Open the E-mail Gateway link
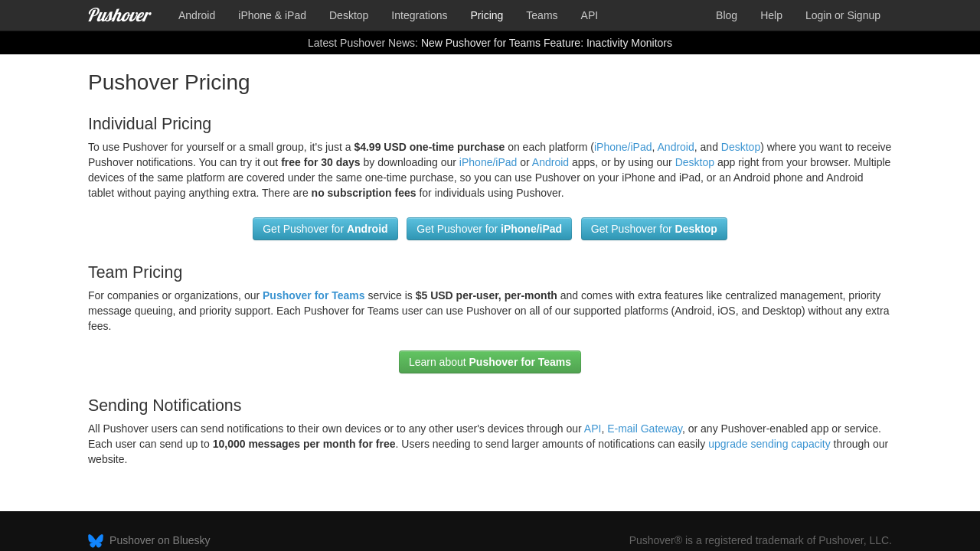Viewport: 980px width, 551px height. (644, 429)
